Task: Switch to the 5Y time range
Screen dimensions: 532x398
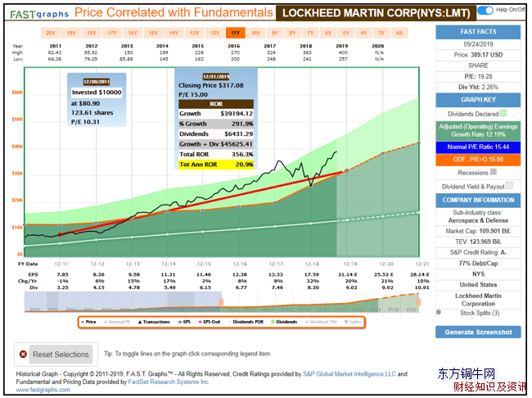Action: [x=345, y=33]
